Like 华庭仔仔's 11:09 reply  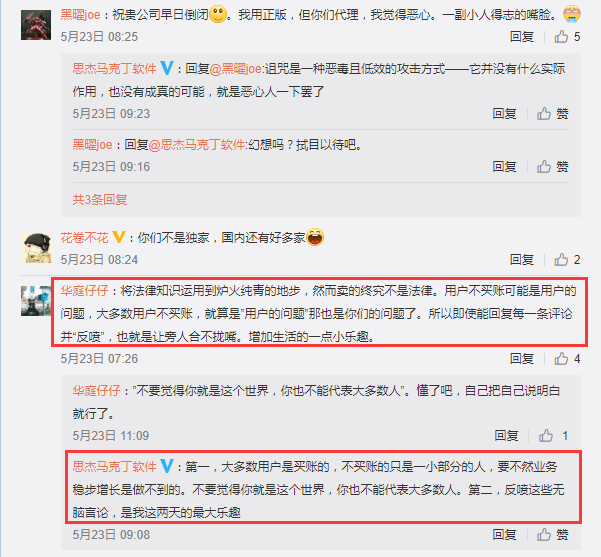click(553, 436)
